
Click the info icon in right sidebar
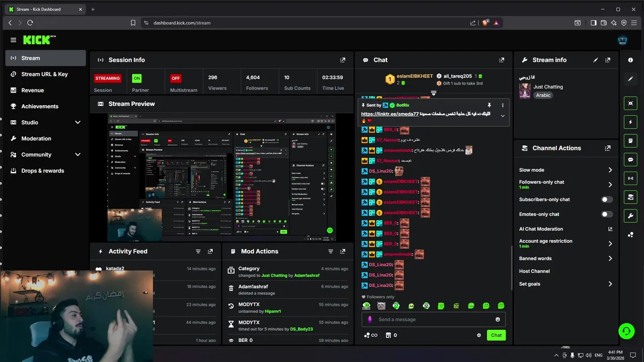tap(630, 60)
